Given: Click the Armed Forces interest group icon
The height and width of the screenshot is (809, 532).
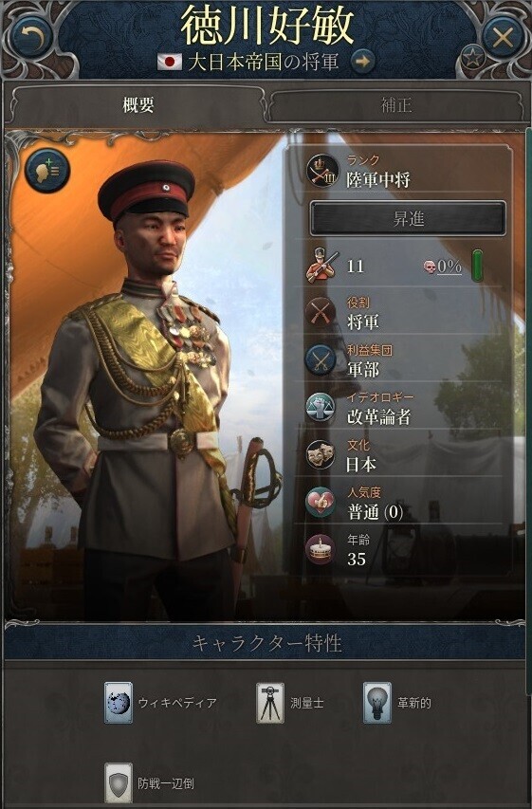Looking at the screenshot, I should (321, 360).
